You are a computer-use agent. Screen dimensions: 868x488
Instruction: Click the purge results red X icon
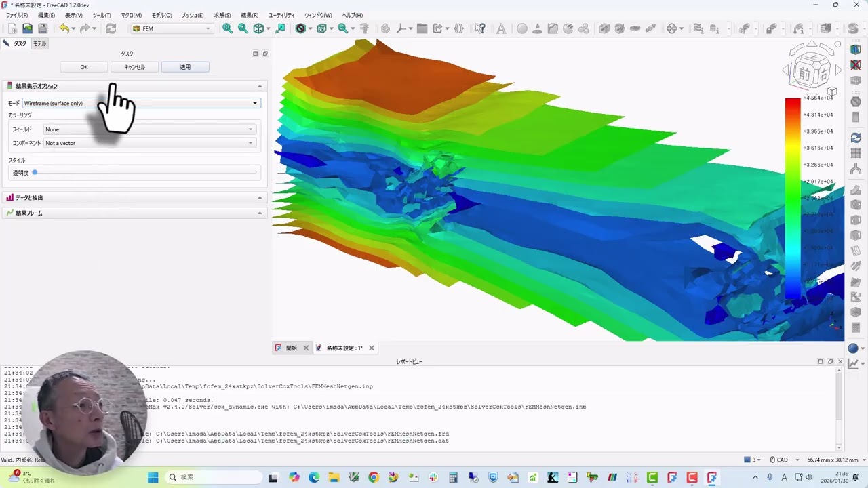(855, 65)
